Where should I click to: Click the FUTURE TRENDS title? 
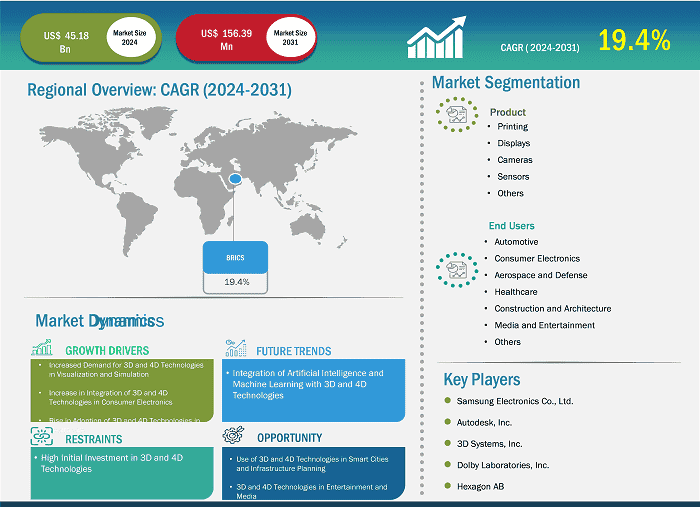pyautogui.click(x=294, y=351)
